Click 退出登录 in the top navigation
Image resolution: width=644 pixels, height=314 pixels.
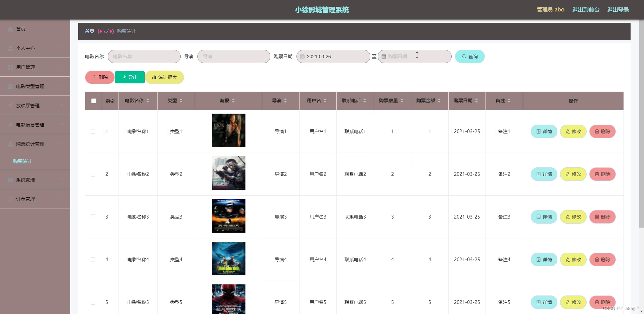pos(617,9)
